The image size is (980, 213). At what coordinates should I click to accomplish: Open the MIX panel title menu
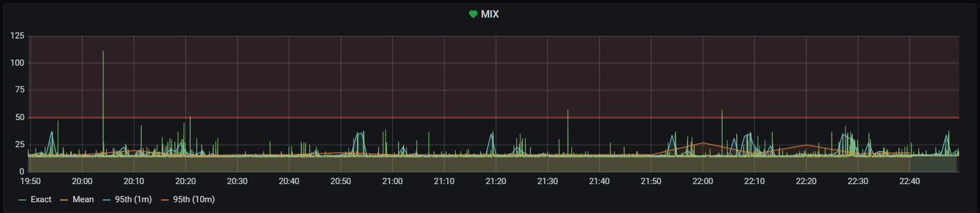(490, 14)
